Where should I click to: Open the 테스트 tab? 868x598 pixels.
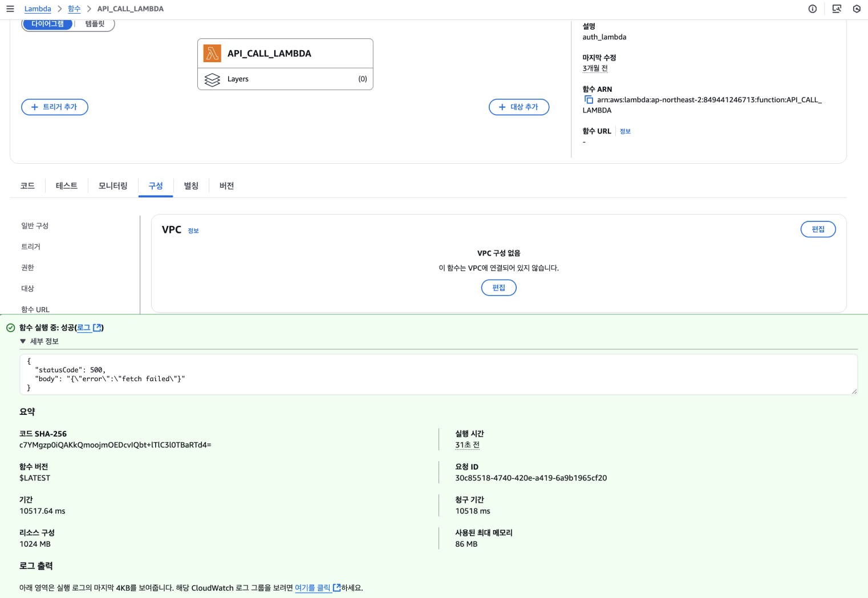point(67,186)
